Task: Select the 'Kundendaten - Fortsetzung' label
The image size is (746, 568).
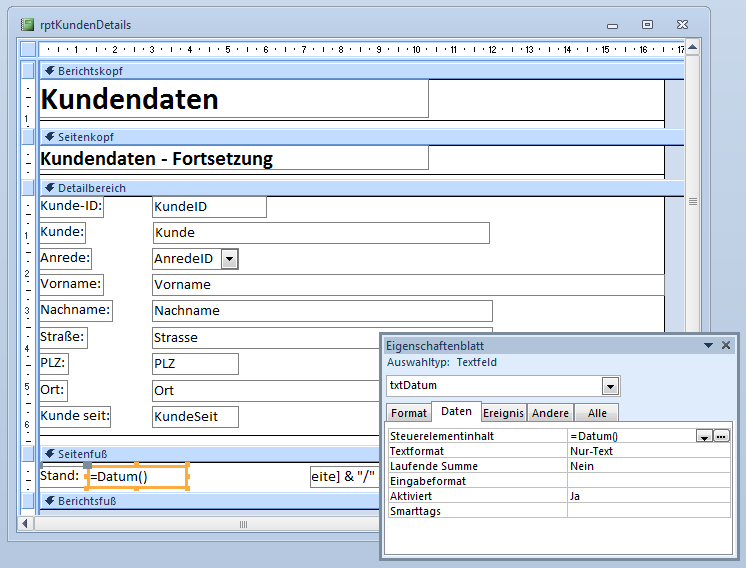Action: click(234, 158)
